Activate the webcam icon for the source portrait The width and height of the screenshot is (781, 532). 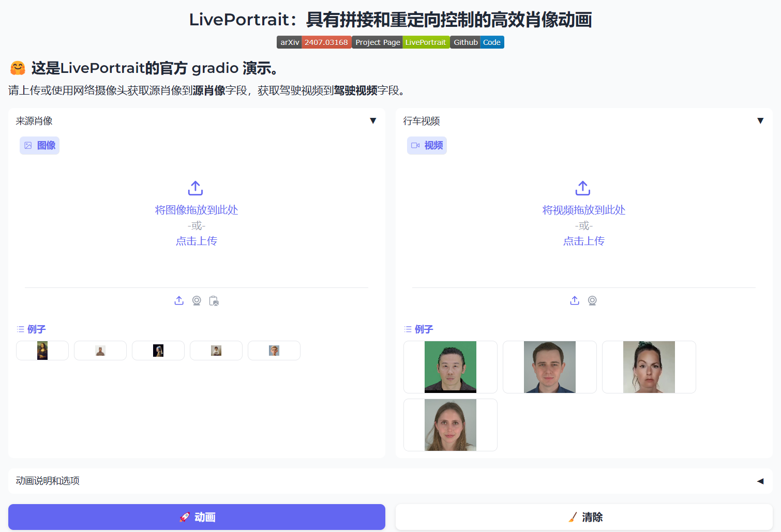[x=197, y=300]
